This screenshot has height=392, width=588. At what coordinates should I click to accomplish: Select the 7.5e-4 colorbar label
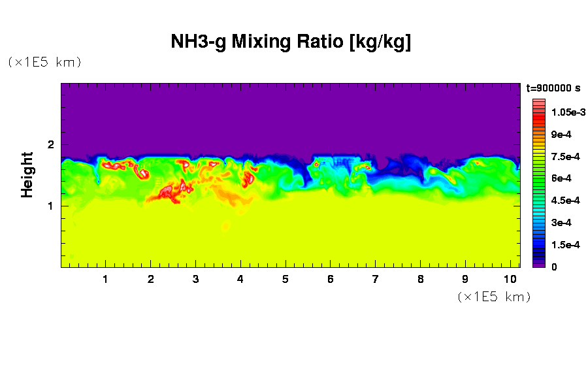click(x=565, y=157)
